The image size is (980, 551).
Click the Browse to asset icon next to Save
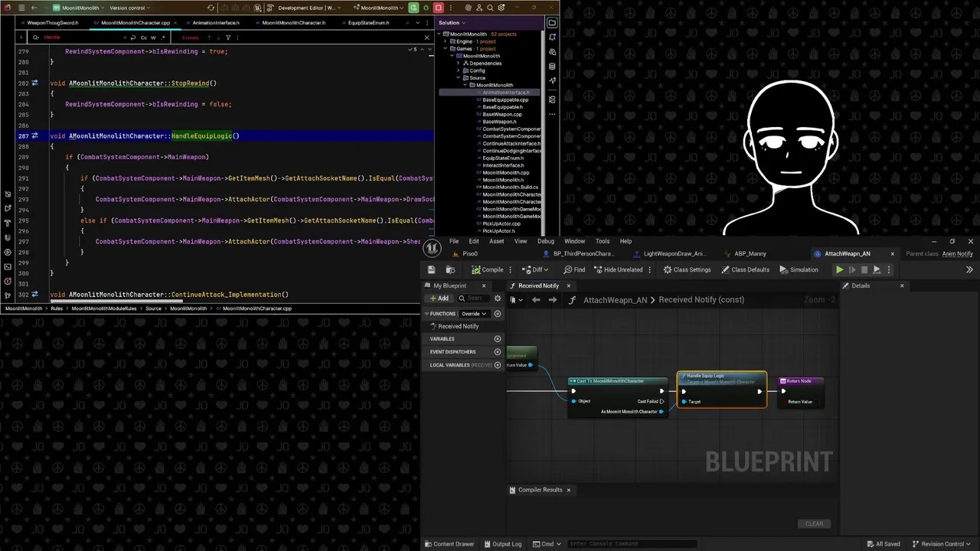coord(450,269)
